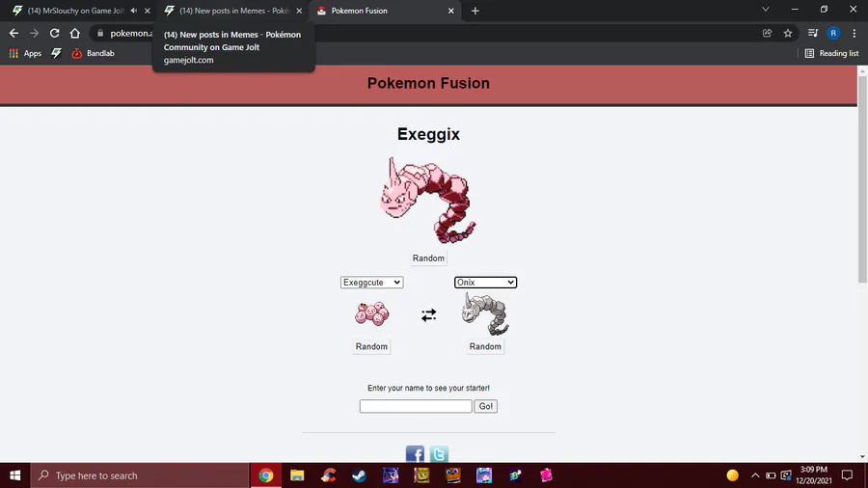The height and width of the screenshot is (488, 868).
Task: Bookmark this page with the star icon
Action: (788, 33)
